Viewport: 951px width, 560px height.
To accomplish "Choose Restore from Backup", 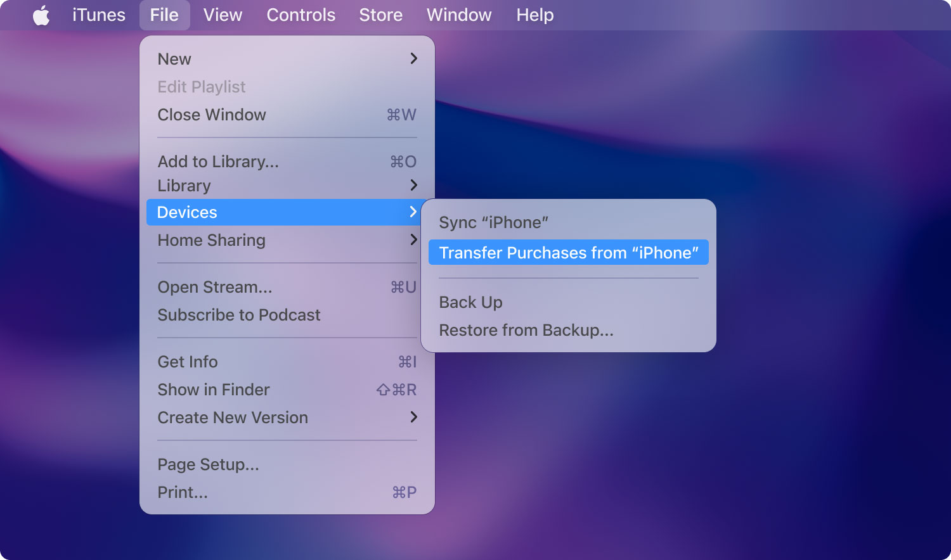I will click(x=526, y=330).
